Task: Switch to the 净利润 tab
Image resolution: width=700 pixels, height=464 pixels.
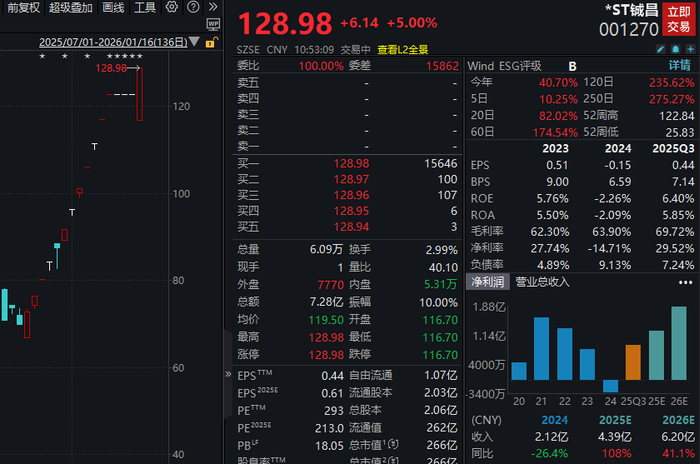Action: click(488, 282)
